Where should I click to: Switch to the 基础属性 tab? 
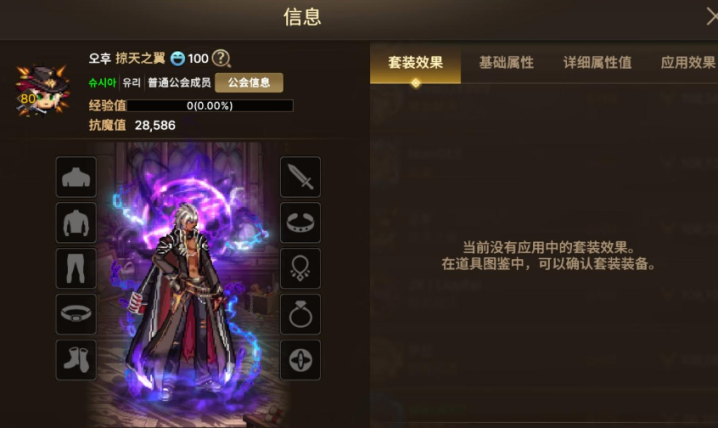[506, 63]
